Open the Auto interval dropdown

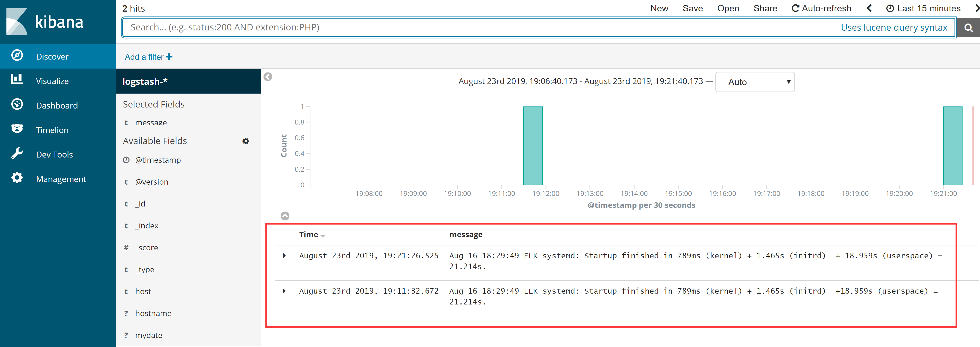tap(755, 82)
